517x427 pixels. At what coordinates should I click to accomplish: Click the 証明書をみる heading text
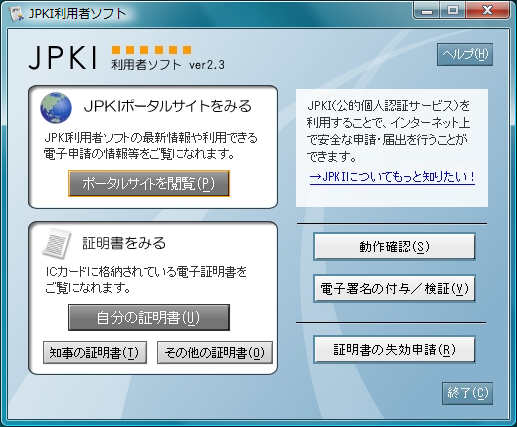124,243
